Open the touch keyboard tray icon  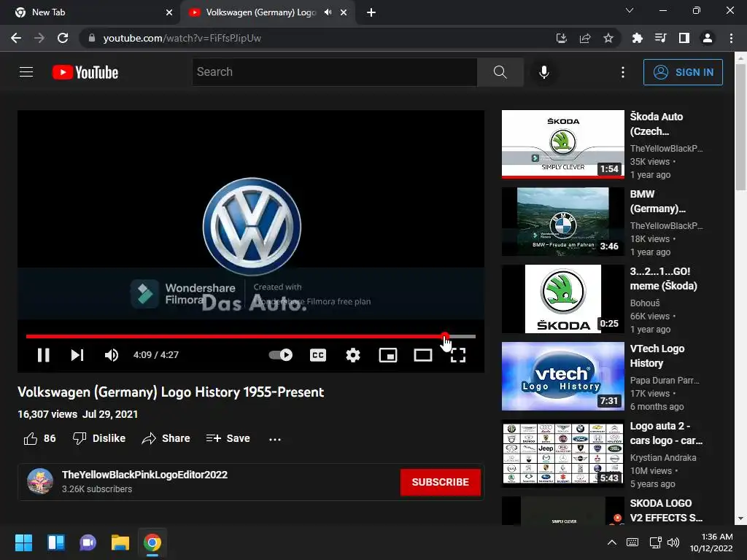(632, 542)
